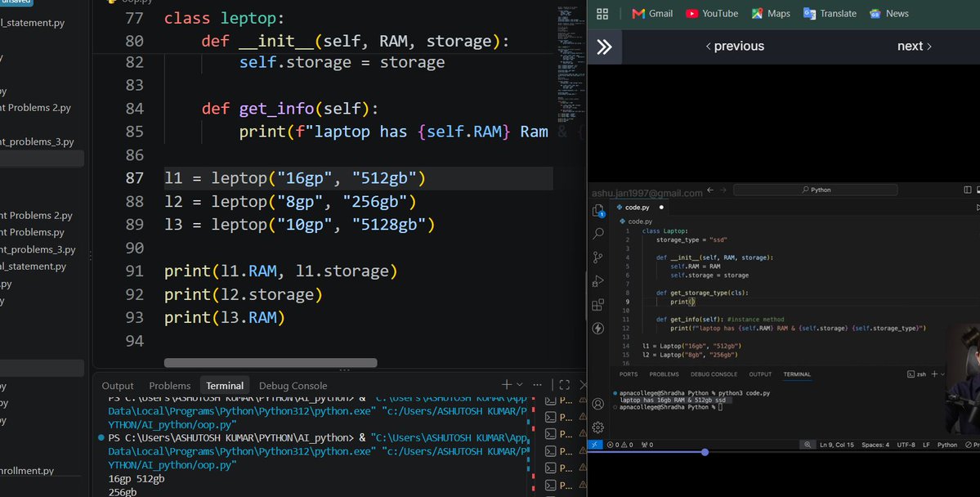Click the Accounts icon in the video
This screenshot has width=980, height=497.
coord(598,404)
